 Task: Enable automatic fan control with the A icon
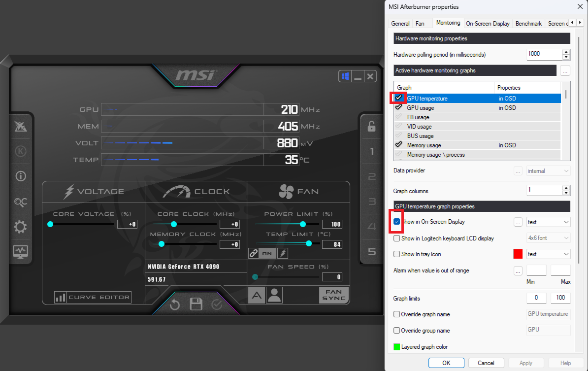tap(257, 295)
